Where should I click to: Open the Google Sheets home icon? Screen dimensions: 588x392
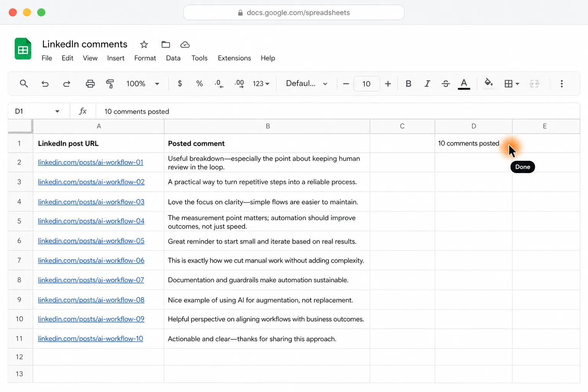pyautogui.click(x=23, y=49)
